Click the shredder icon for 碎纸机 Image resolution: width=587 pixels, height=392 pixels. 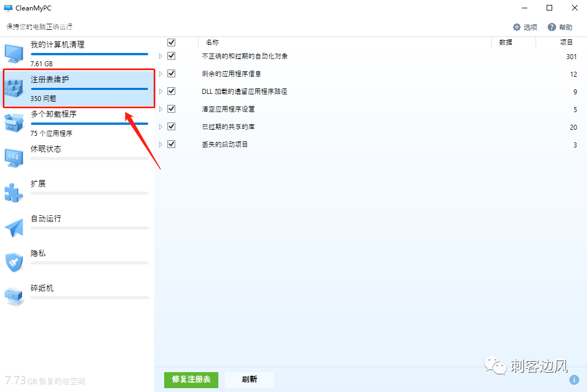point(14,297)
